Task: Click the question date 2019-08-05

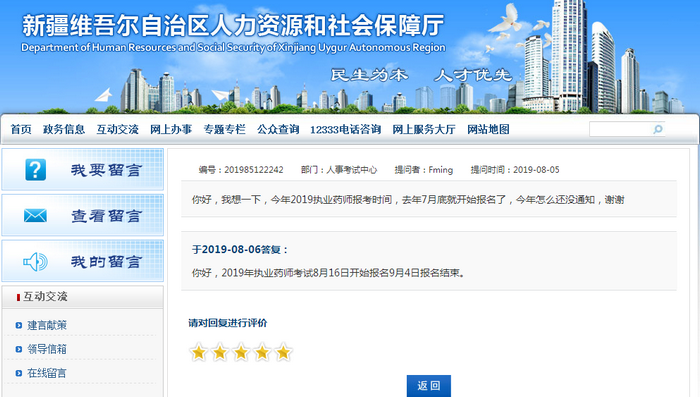Action: pyautogui.click(x=536, y=170)
